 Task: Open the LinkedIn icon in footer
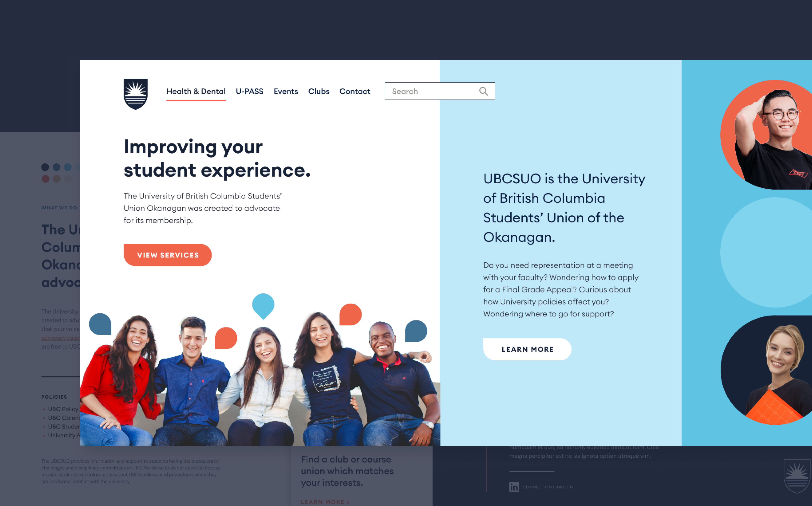(514, 487)
